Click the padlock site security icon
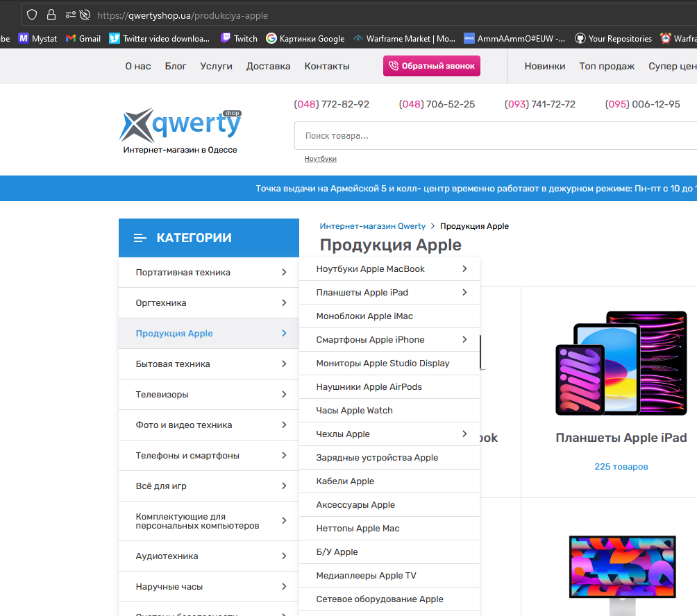The width and height of the screenshot is (697, 616). pos(51,15)
